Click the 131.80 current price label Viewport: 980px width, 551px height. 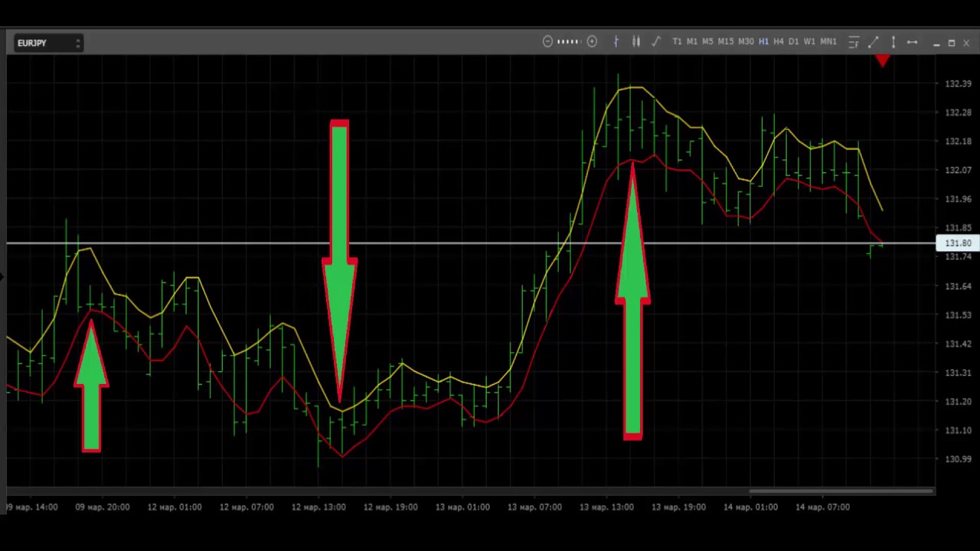[958, 243]
